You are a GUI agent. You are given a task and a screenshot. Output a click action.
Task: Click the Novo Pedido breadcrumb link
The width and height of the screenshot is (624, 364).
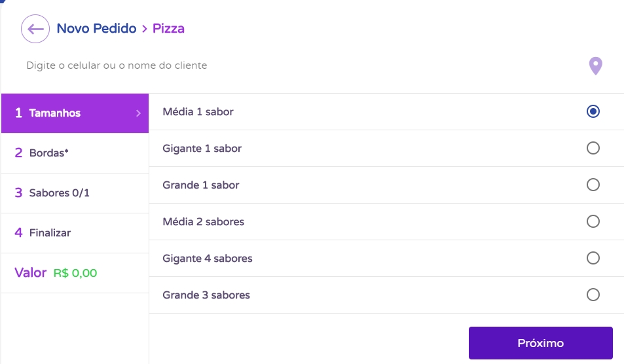96,29
